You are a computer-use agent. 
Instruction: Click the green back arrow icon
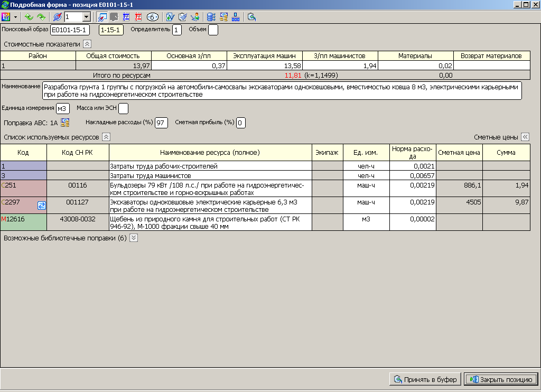[x=29, y=17]
